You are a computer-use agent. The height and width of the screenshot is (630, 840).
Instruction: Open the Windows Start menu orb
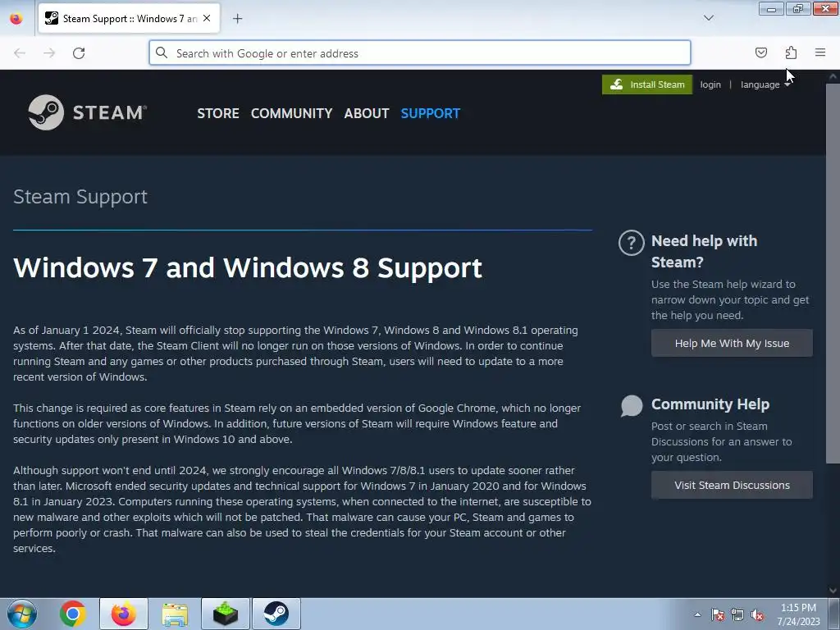pyautogui.click(x=22, y=614)
